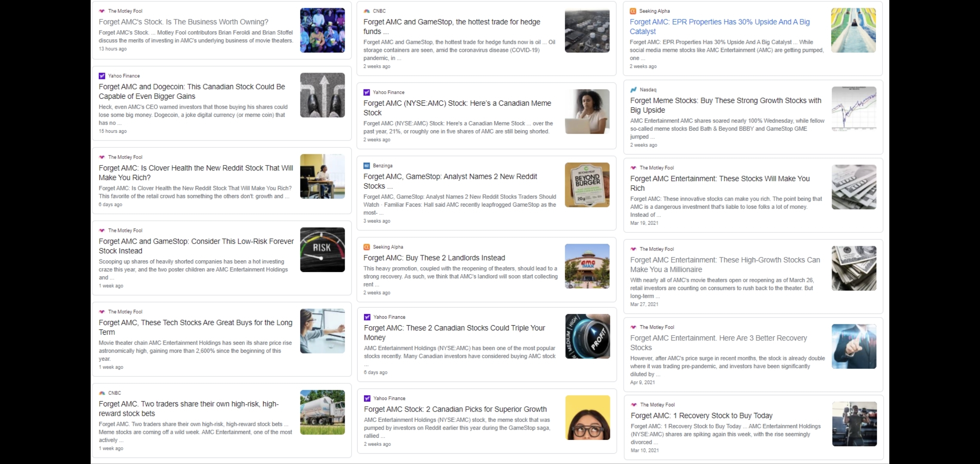The height and width of the screenshot is (464, 980).
Task: Click Yahoo Finance icon above 'Superior Growth' article
Action: 367,398
